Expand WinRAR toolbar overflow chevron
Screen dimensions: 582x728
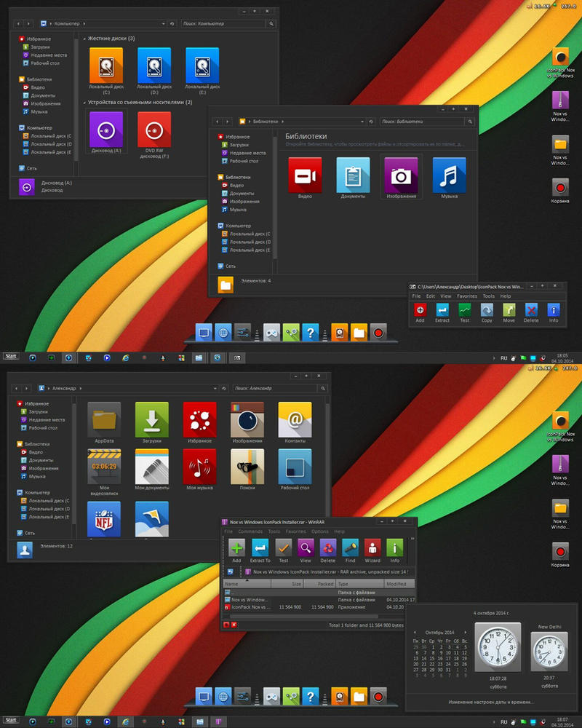(412, 539)
